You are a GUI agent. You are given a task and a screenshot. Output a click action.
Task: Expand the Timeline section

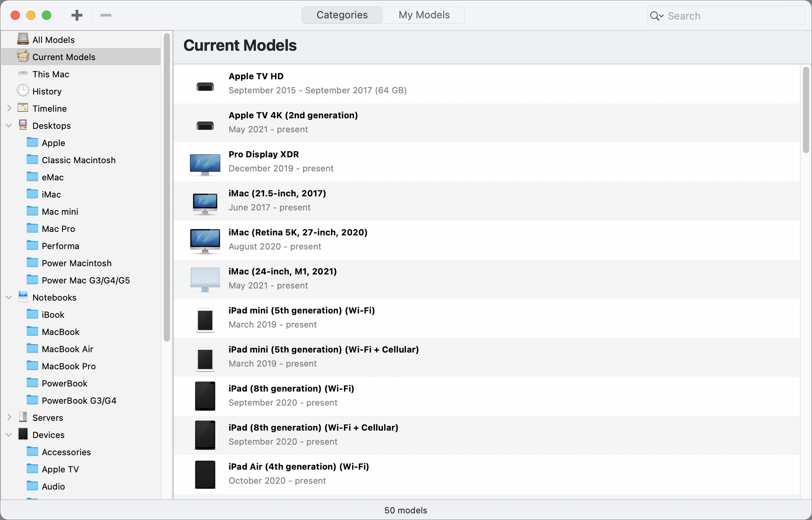pos(9,108)
